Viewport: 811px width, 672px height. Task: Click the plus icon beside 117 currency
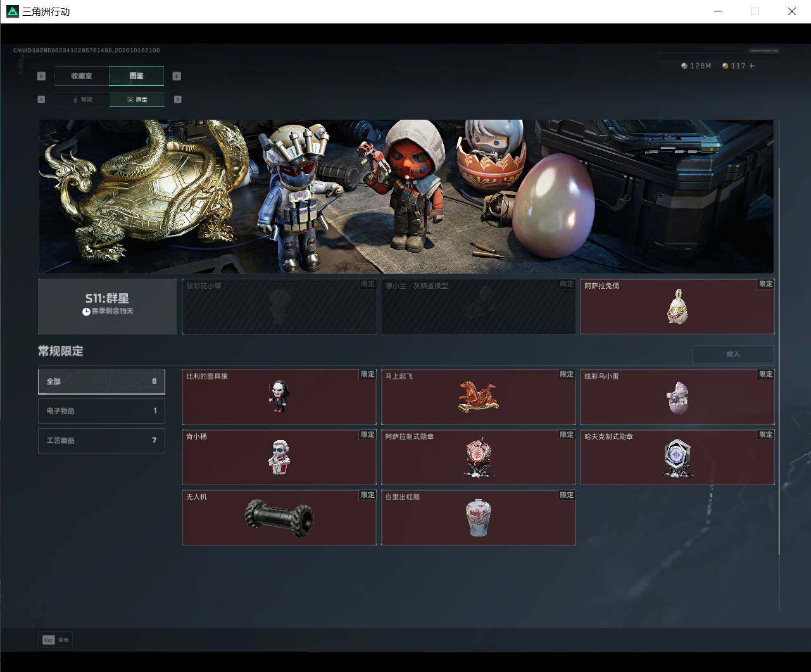point(752,66)
